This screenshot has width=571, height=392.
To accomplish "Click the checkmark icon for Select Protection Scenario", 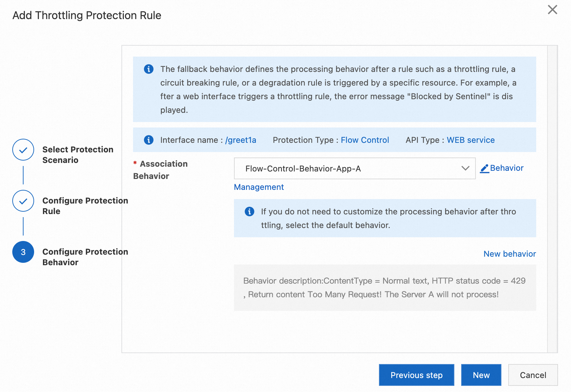I will click(x=23, y=150).
